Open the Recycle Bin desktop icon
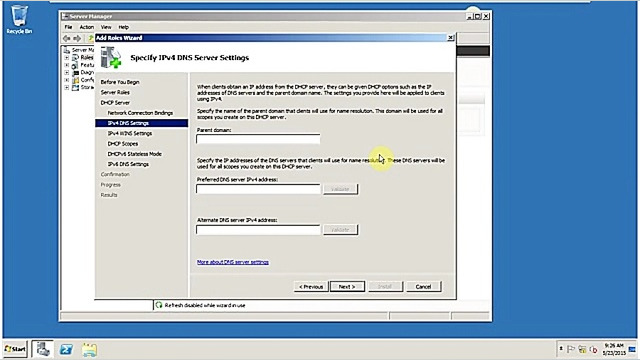The image size is (640, 360). click(19, 19)
